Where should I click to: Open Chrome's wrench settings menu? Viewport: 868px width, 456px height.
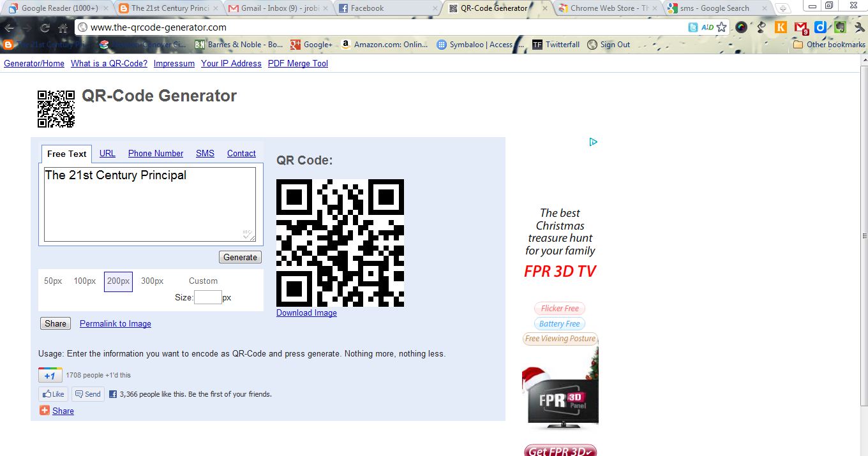point(858,27)
